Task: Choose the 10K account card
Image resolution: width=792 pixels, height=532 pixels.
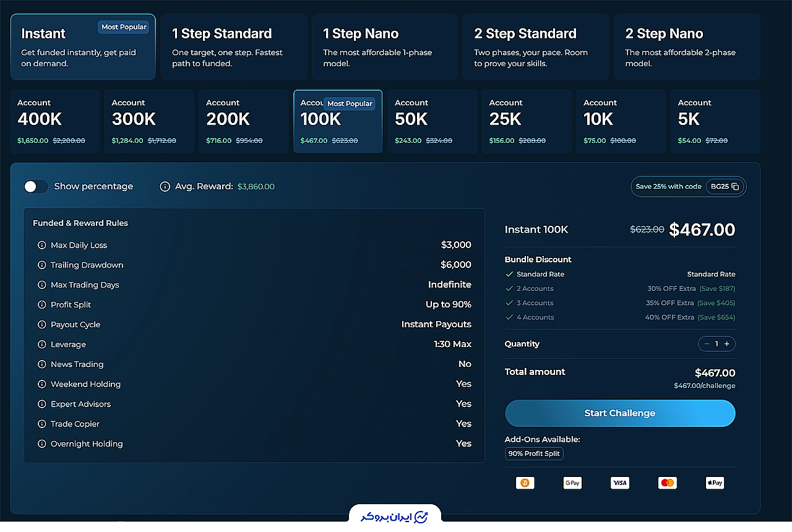Action: click(621, 121)
